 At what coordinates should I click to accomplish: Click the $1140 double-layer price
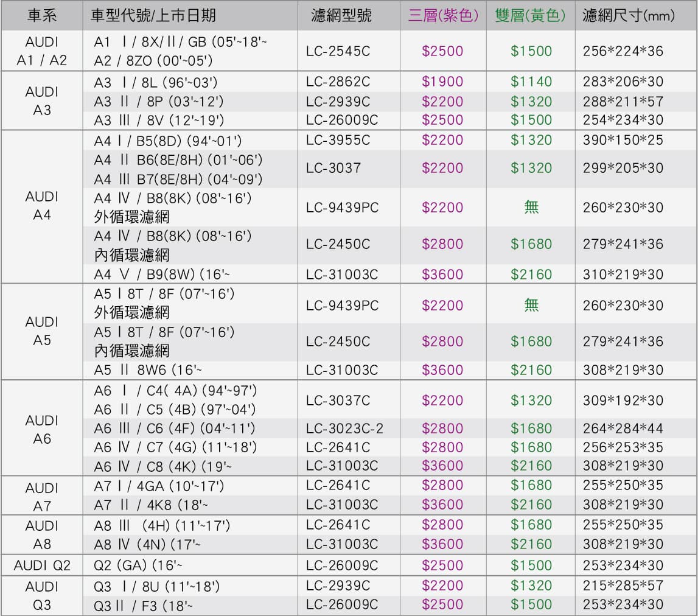coord(531,82)
